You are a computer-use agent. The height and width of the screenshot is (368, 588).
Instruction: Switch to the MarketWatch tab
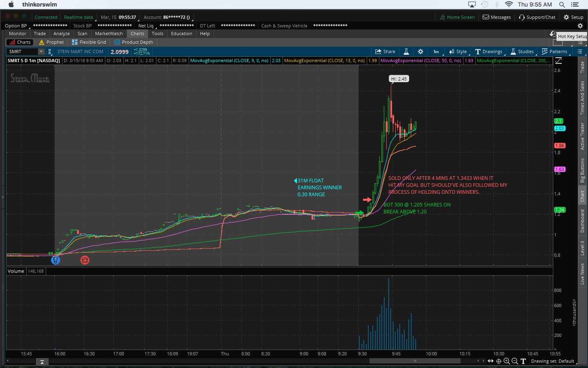109,34
